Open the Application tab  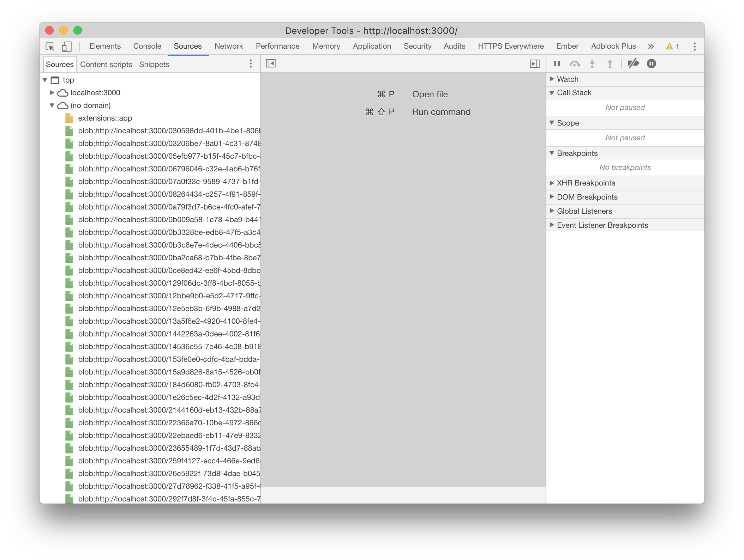[x=372, y=46]
